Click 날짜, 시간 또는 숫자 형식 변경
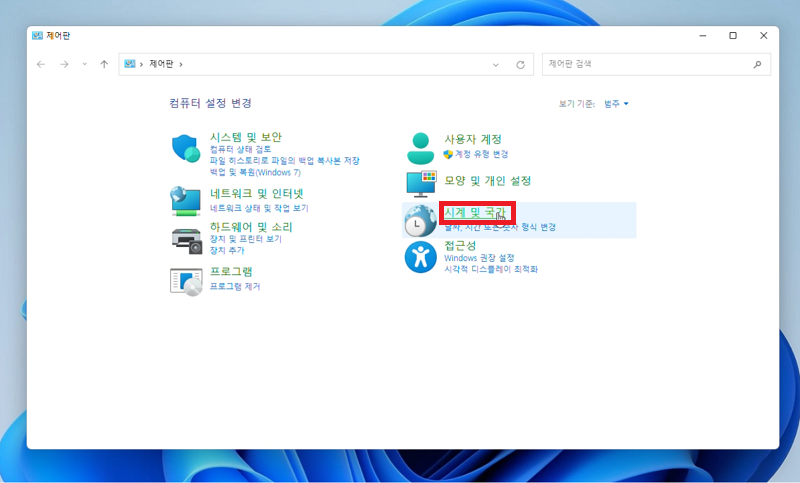Image resolution: width=800 pixels, height=483 pixels. pos(499,227)
